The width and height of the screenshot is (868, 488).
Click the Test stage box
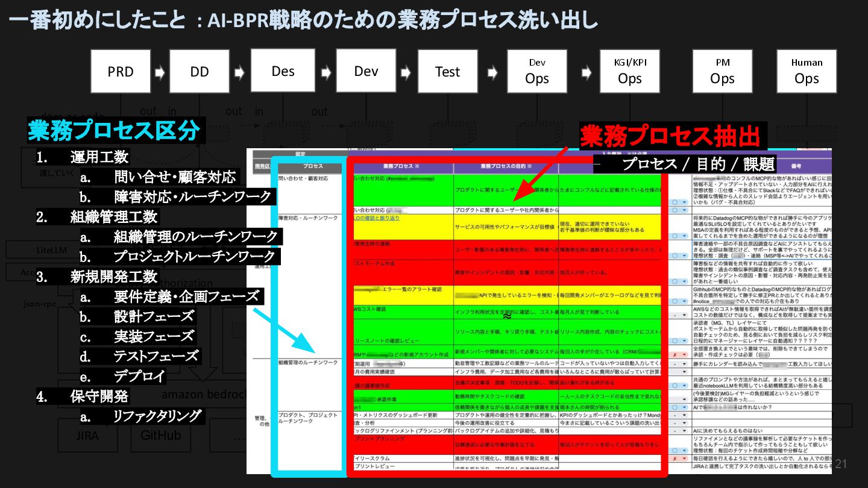click(x=447, y=71)
